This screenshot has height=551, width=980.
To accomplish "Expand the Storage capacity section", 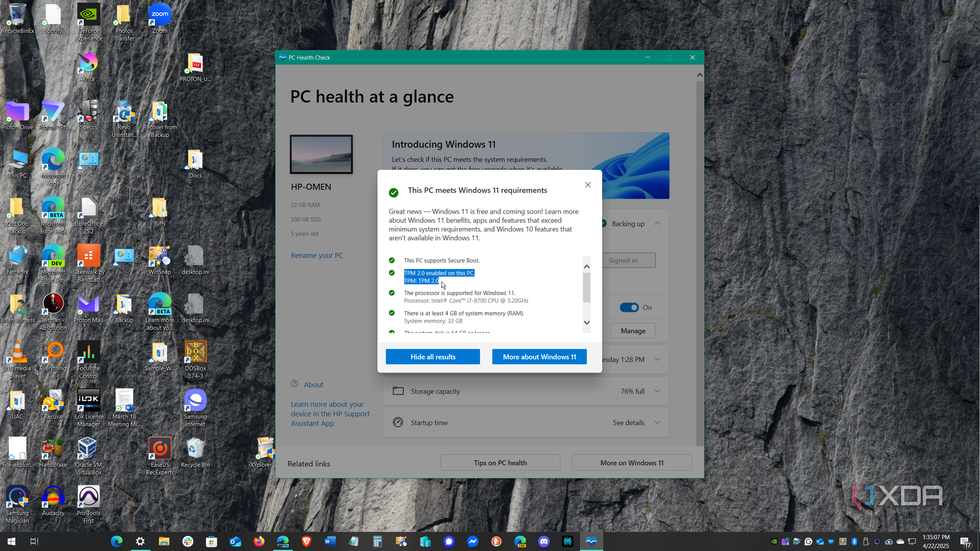I will coord(657,391).
